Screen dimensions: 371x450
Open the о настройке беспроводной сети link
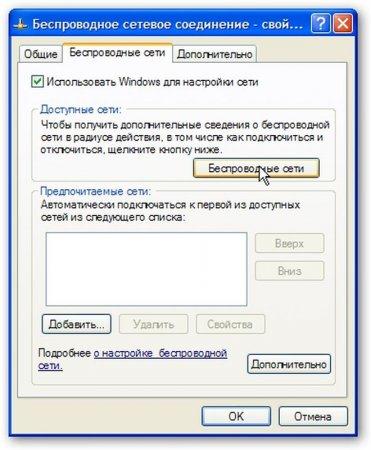pyautogui.click(x=133, y=359)
